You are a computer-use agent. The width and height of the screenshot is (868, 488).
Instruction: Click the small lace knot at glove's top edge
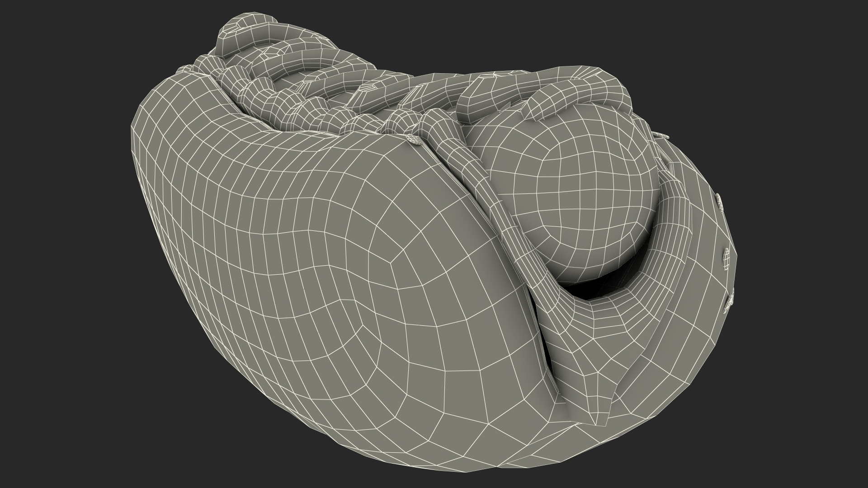click(414, 141)
